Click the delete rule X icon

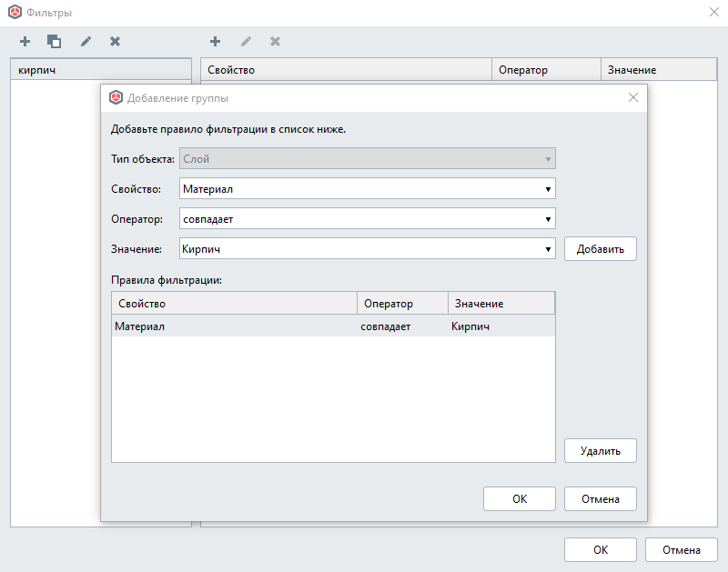coord(275,41)
